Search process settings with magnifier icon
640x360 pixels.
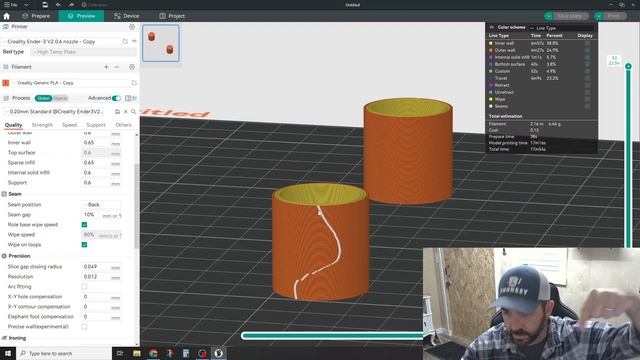click(x=133, y=111)
